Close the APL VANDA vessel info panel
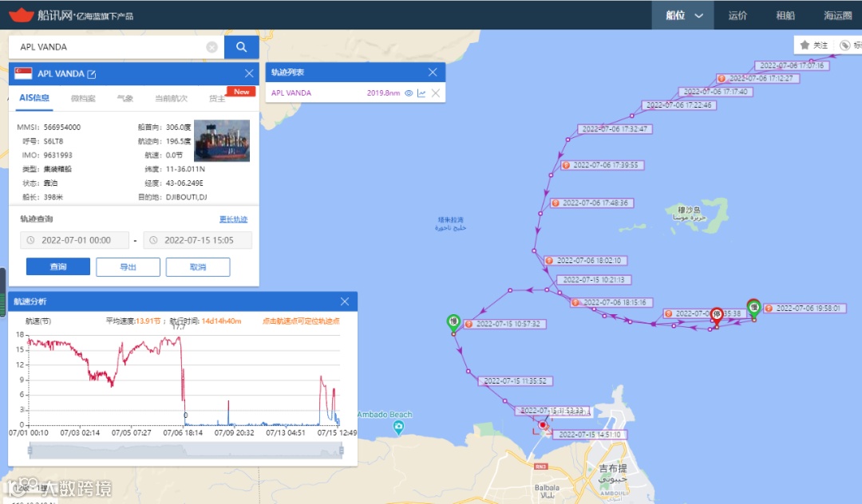The height and width of the screenshot is (504, 862). [249, 73]
